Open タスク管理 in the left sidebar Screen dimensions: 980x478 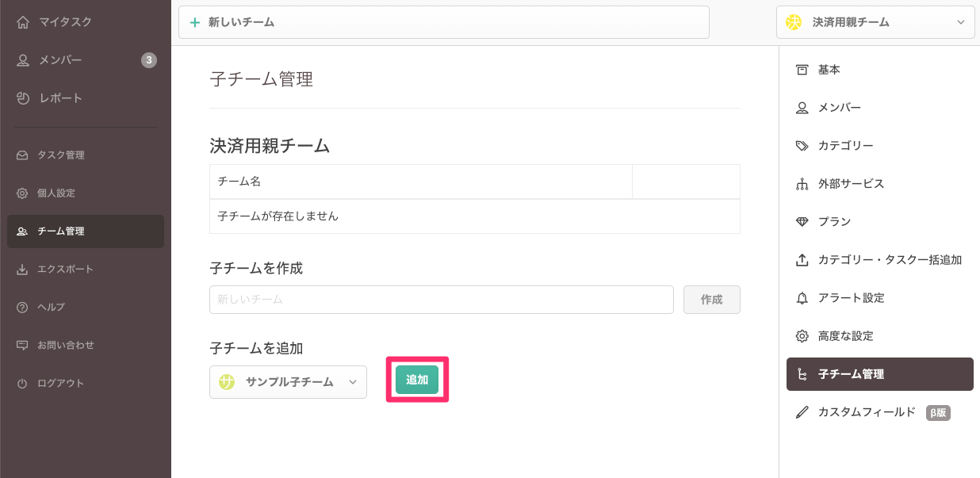[x=60, y=155]
